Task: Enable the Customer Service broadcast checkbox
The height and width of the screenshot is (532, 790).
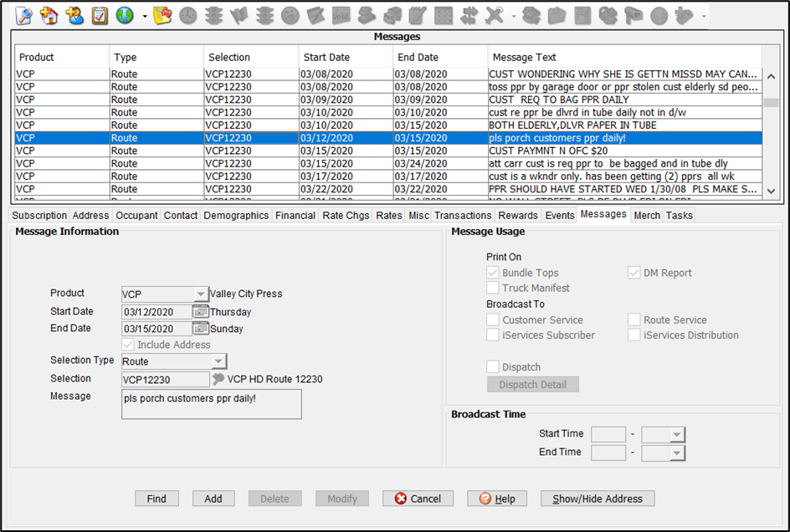Action: point(493,320)
